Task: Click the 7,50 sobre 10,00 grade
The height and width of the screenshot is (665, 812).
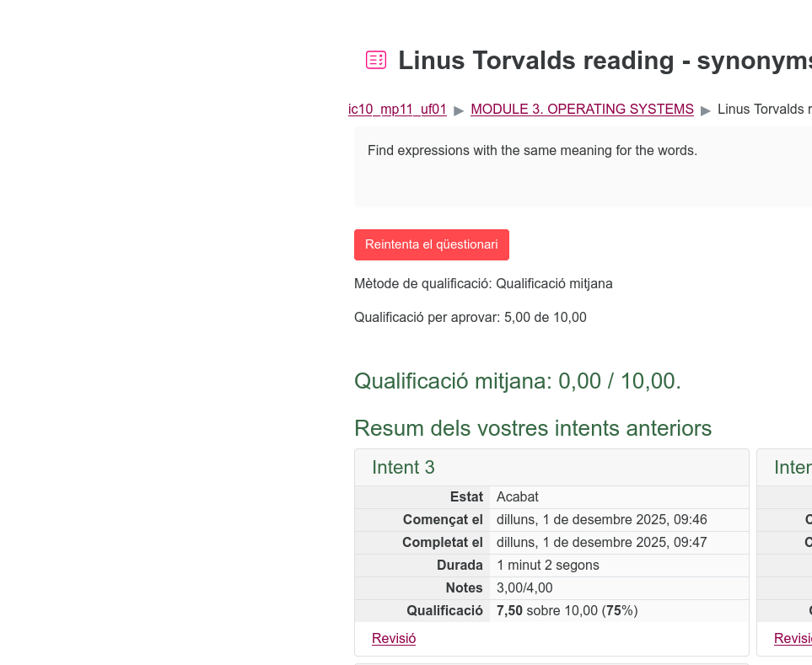Action: (x=558, y=610)
